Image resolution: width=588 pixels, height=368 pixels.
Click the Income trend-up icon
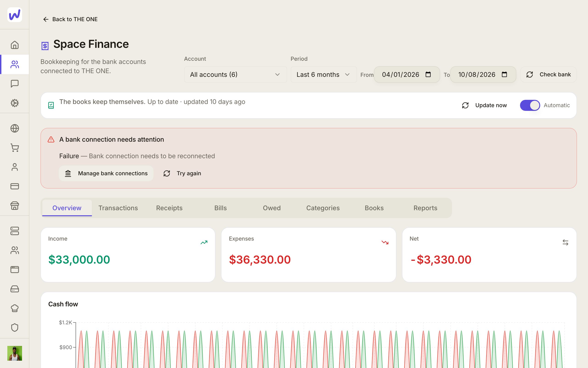click(204, 242)
